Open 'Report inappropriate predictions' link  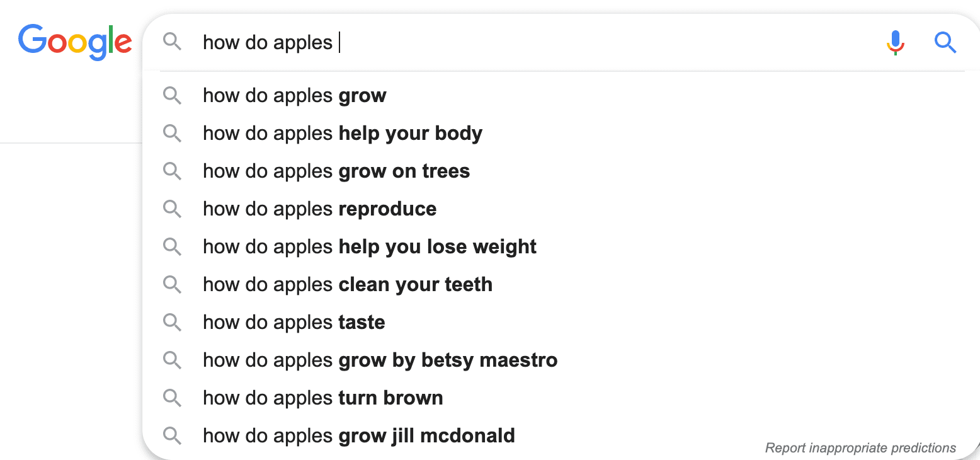pos(860,448)
